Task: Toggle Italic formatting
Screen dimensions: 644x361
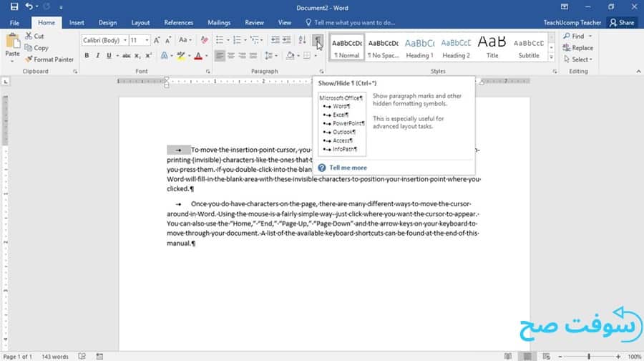Action: click(x=97, y=55)
